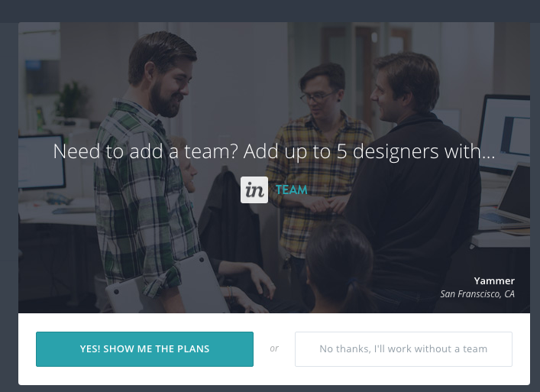Click the dark top bar above the modal
This screenshot has height=392, width=540.
[270, 11]
